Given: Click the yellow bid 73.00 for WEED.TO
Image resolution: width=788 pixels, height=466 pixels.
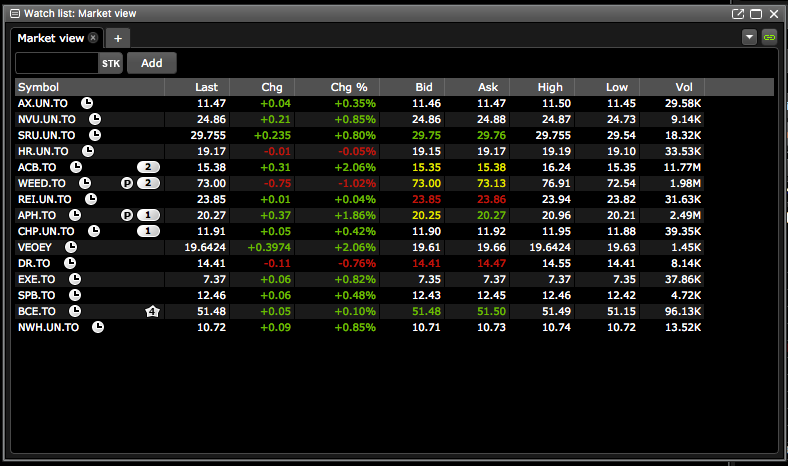Looking at the screenshot, I should pyautogui.click(x=426, y=183).
